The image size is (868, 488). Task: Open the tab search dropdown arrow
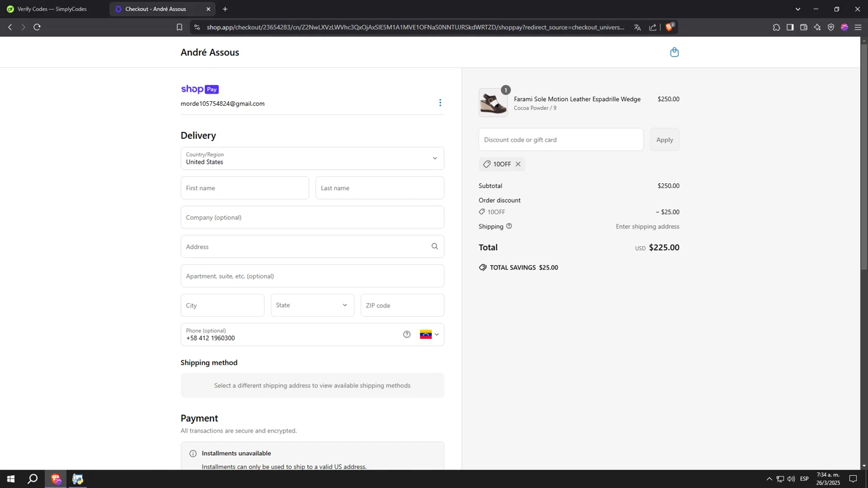point(798,9)
